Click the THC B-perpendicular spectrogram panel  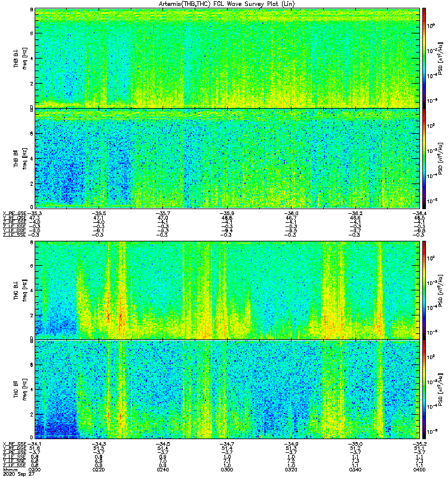[x=227, y=290]
